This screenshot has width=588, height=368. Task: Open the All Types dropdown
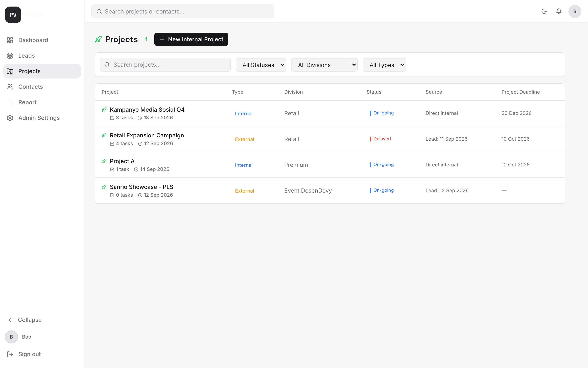tap(384, 65)
